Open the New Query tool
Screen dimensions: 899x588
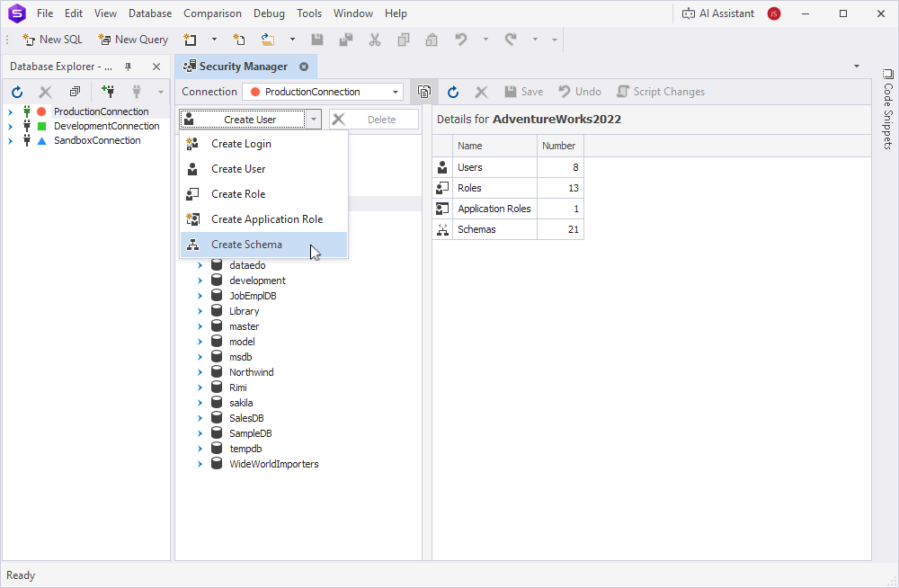pyautogui.click(x=132, y=40)
